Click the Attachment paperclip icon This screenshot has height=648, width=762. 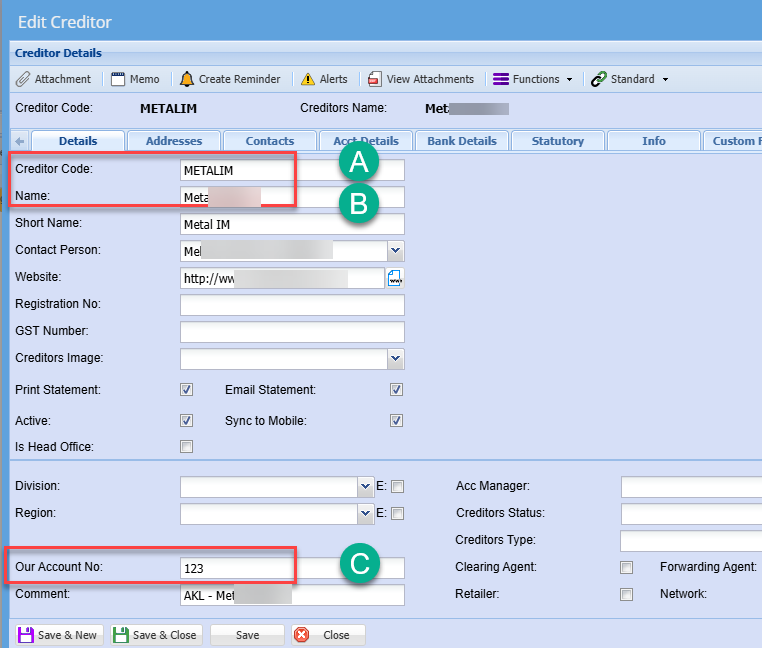coord(23,79)
